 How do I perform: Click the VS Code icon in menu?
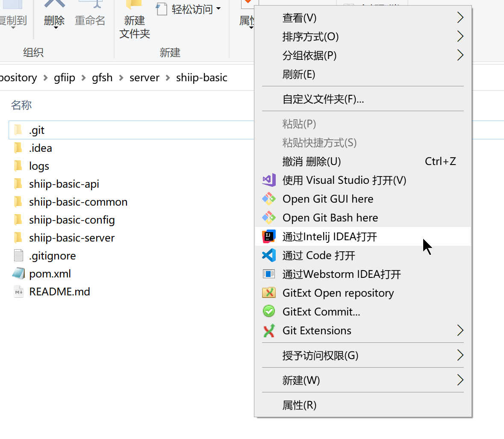[269, 255]
